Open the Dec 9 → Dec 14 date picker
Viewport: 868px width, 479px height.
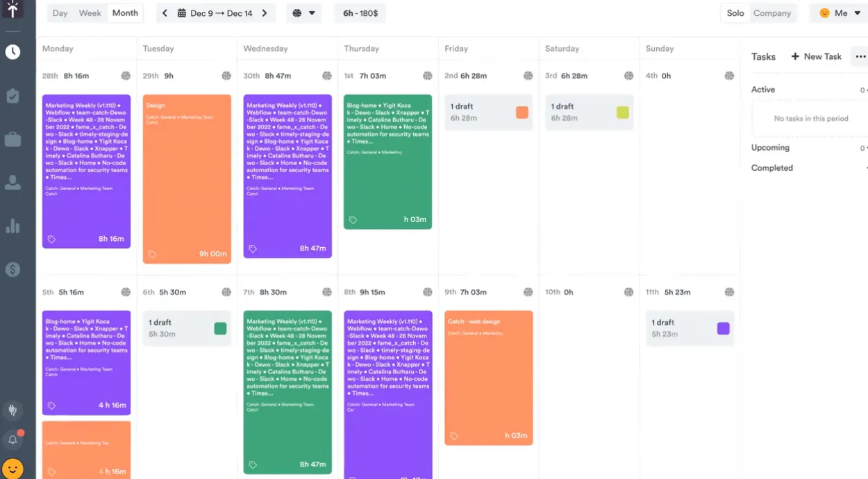[215, 13]
